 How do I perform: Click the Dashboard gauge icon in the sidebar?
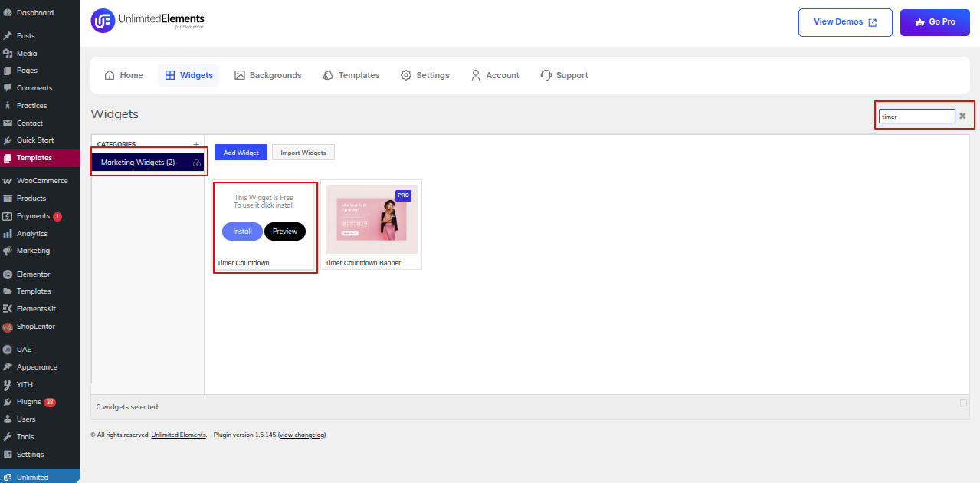8,13
